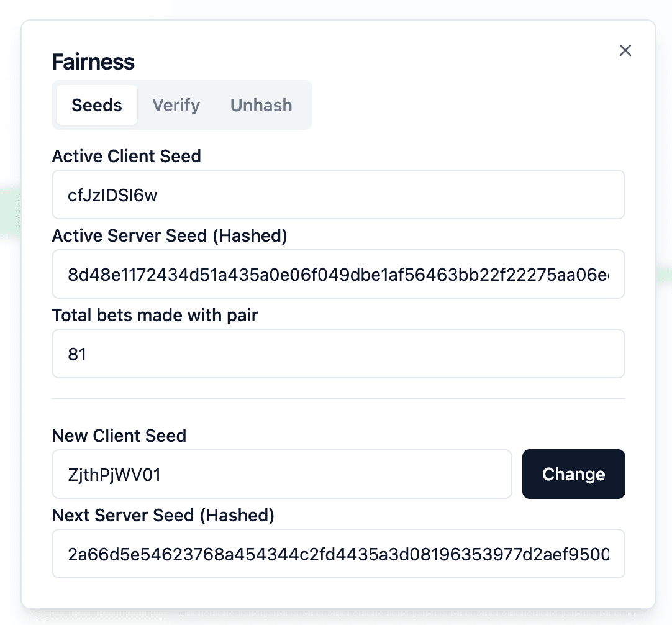Switch to the Verify tab

pos(176,105)
